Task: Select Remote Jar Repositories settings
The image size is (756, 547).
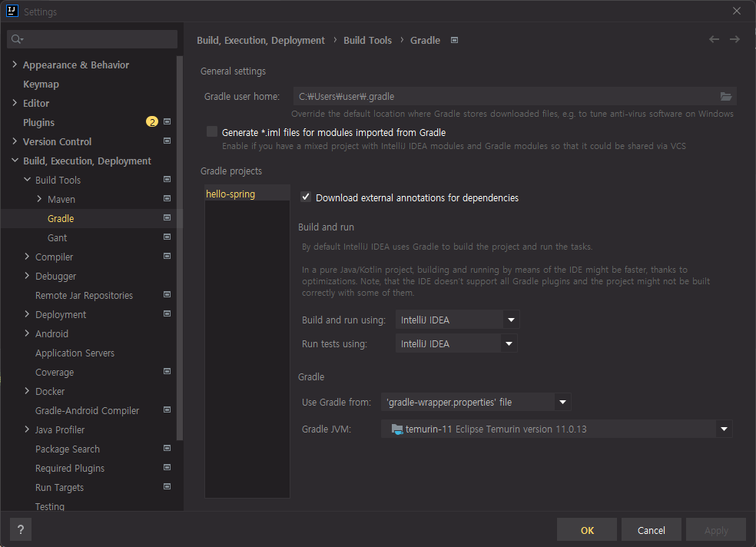Action: (x=84, y=295)
